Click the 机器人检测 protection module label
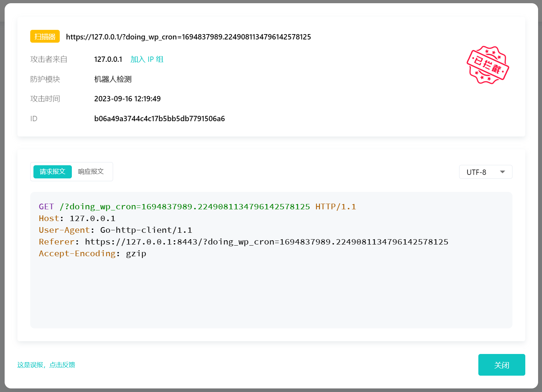 (112, 79)
